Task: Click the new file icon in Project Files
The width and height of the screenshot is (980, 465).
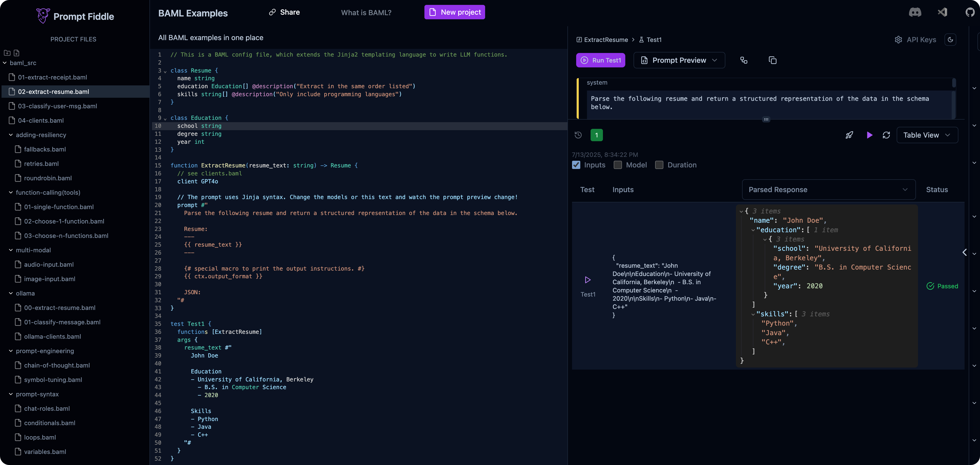Action: pyautogui.click(x=16, y=53)
